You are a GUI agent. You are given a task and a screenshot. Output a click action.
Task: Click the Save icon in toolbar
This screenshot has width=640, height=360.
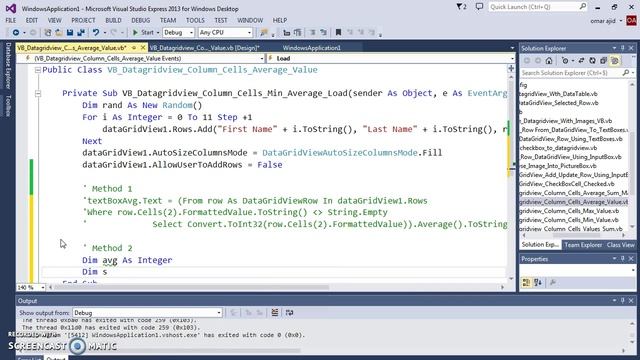point(70,32)
